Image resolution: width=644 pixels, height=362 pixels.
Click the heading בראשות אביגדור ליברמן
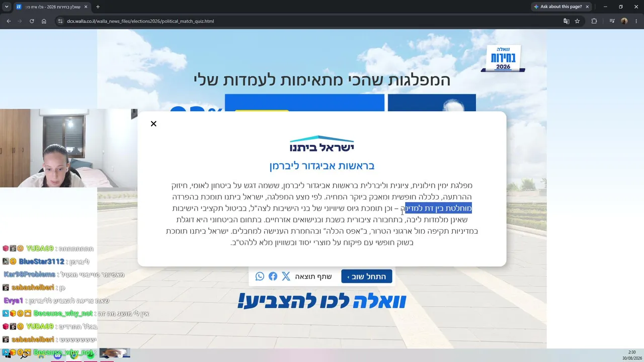click(322, 165)
